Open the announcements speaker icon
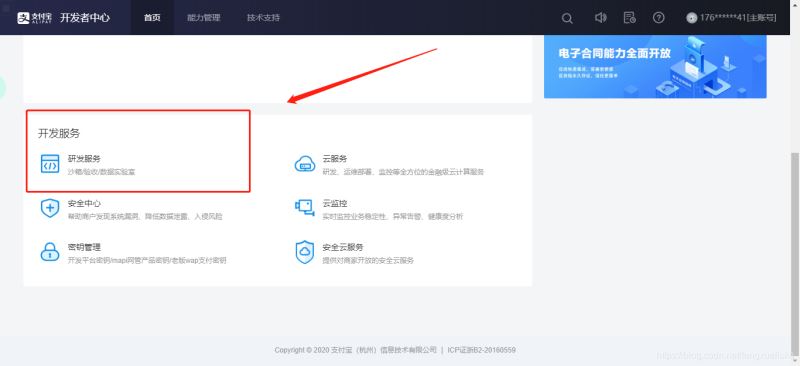 coord(601,18)
